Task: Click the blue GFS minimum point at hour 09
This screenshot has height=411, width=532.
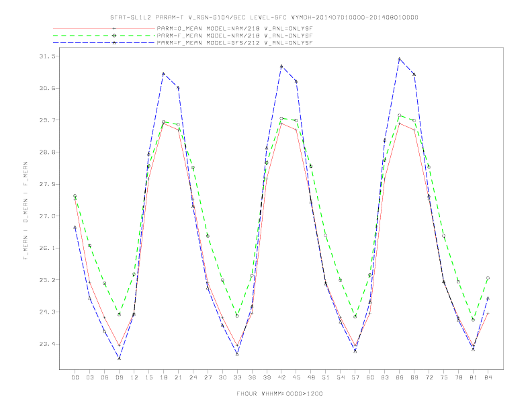Action: coord(119,358)
